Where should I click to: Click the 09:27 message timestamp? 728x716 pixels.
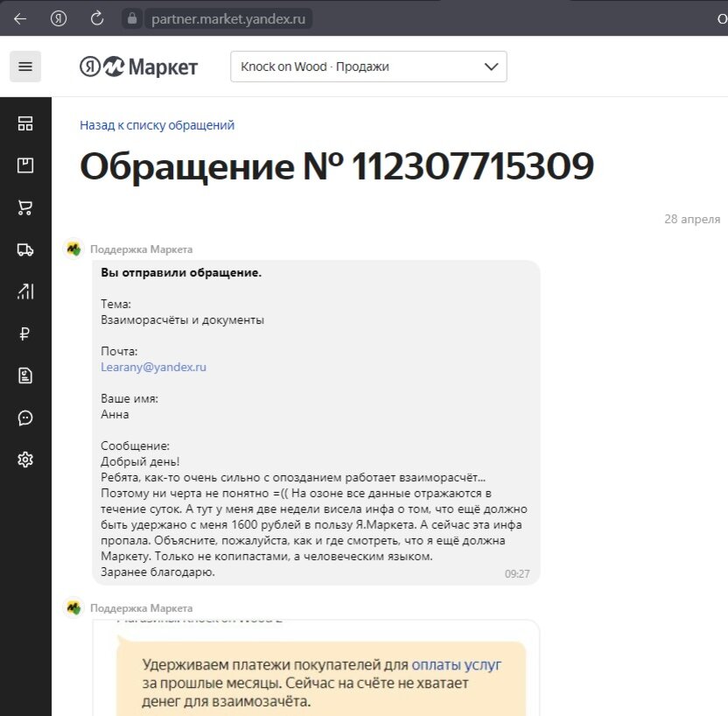tap(517, 574)
